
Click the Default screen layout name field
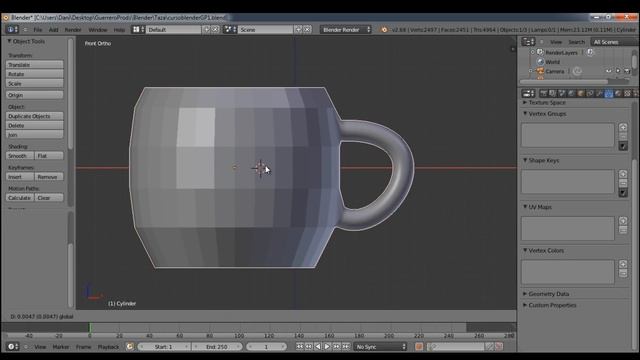[x=173, y=29]
